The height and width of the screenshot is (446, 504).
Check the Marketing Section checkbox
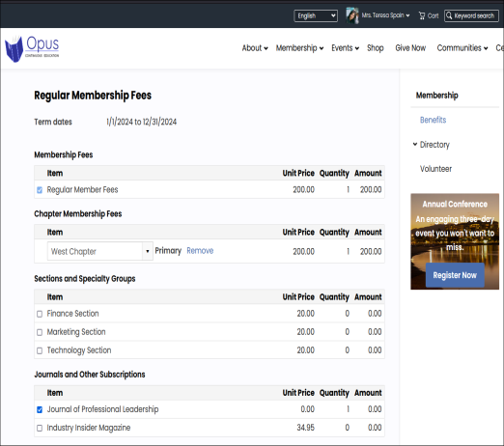click(40, 332)
